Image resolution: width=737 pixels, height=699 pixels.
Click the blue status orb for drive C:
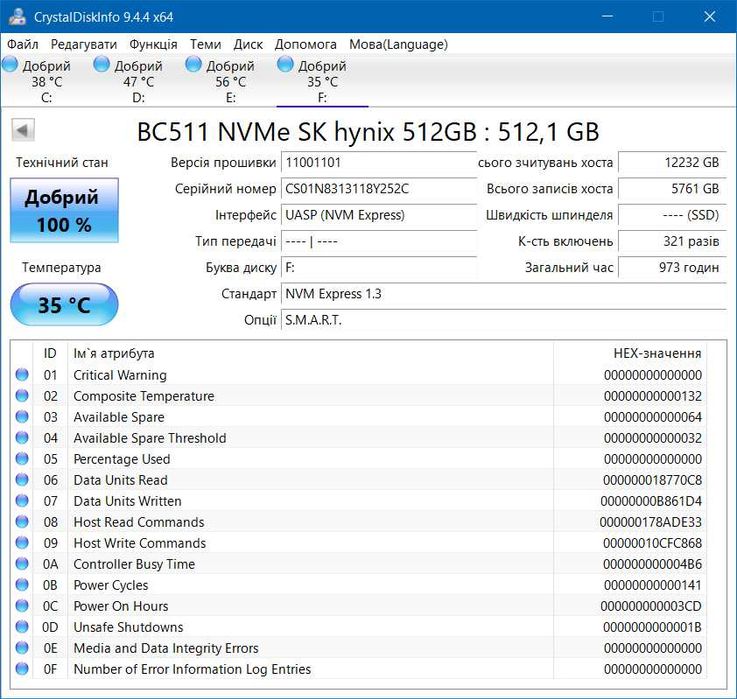pos(10,64)
